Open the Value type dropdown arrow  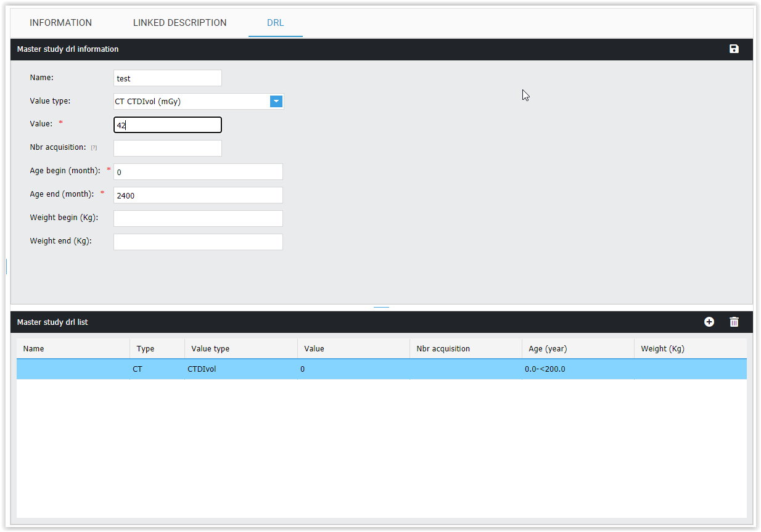click(276, 102)
